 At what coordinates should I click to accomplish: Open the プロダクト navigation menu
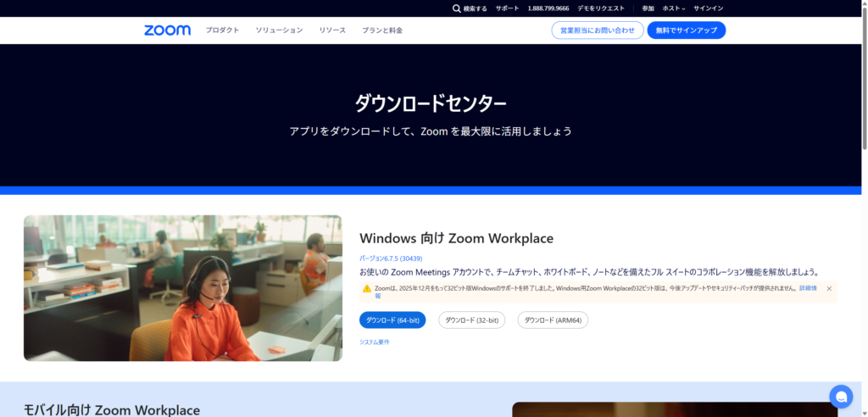[x=222, y=31]
